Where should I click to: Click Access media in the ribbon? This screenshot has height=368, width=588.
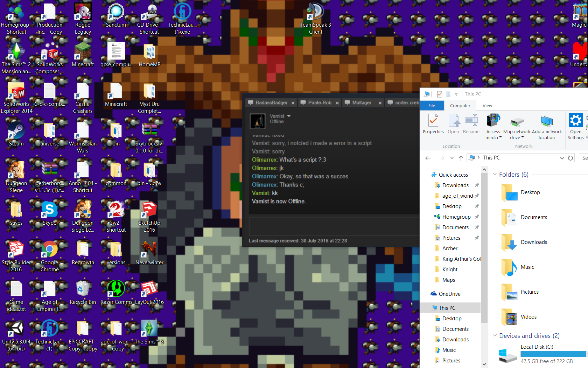coord(493,127)
